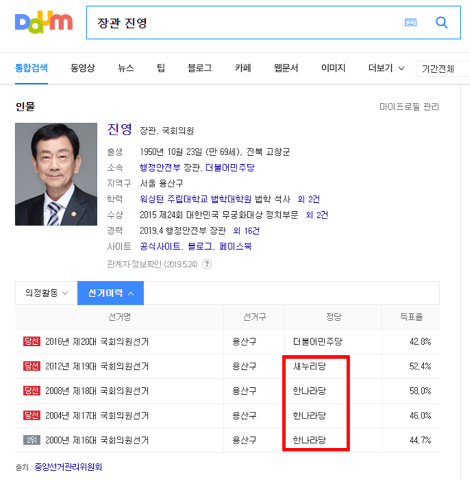Open the 중앙선거관리위원회 source link
The height and width of the screenshot is (480, 470).
(x=68, y=467)
